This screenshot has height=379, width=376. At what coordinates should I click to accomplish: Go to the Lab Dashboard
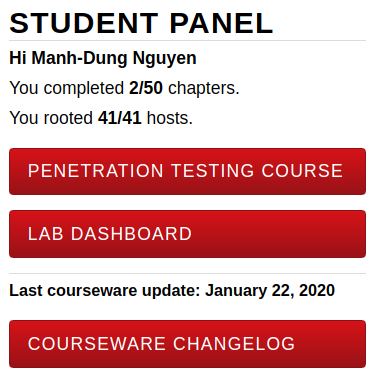187,234
